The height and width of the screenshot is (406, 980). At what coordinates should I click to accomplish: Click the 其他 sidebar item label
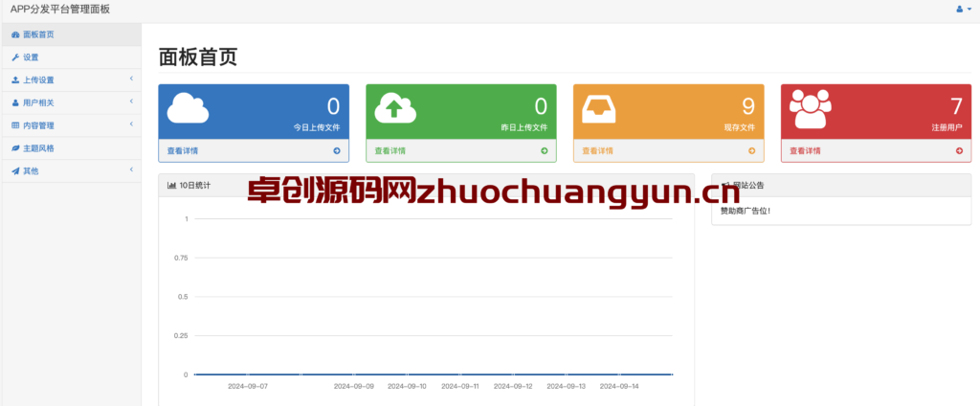pyautogui.click(x=31, y=170)
